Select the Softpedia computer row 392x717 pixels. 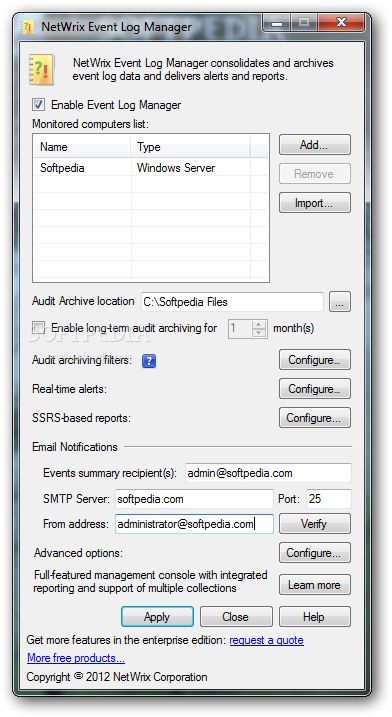point(150,168)
